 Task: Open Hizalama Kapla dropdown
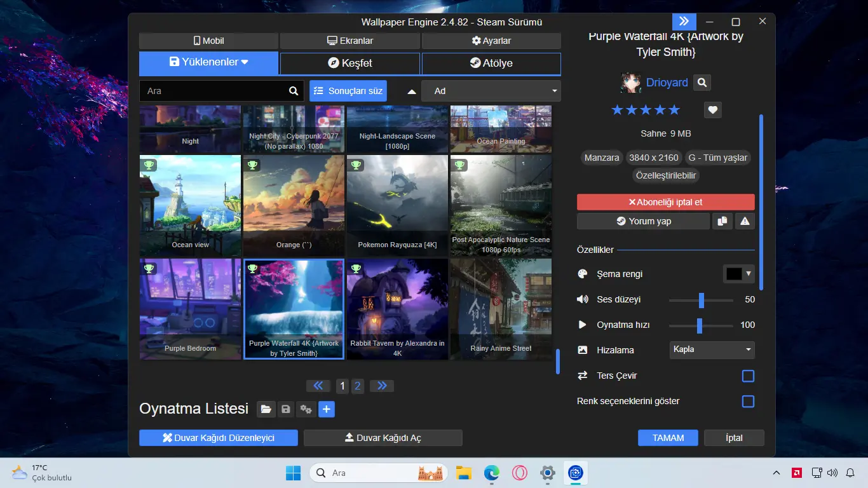pyautogui.click(x=712, y=349)
